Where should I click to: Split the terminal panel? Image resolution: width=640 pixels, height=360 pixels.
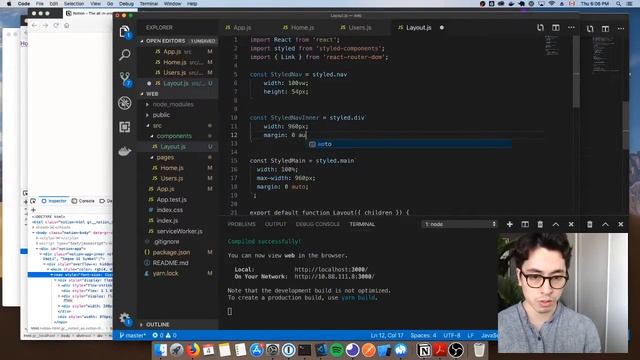click(x=525, y=224)
